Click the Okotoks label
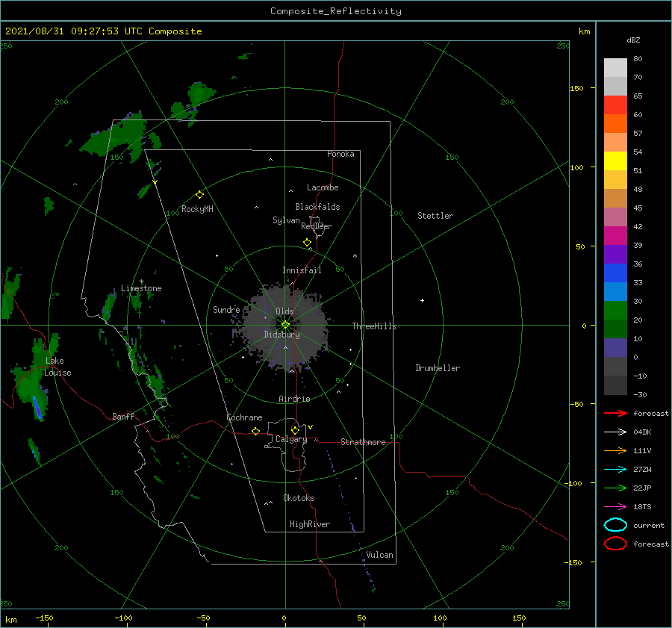 [x=299, y=498]
